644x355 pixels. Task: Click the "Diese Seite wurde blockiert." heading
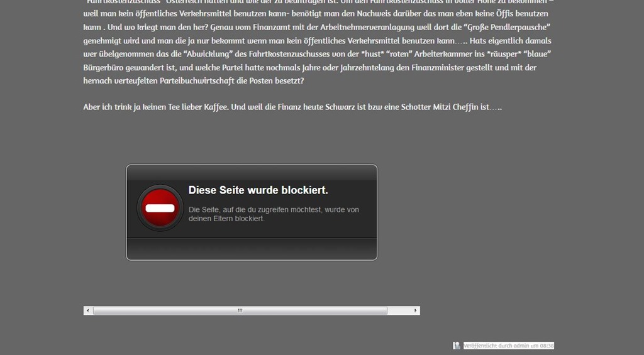tap(258, 190)
